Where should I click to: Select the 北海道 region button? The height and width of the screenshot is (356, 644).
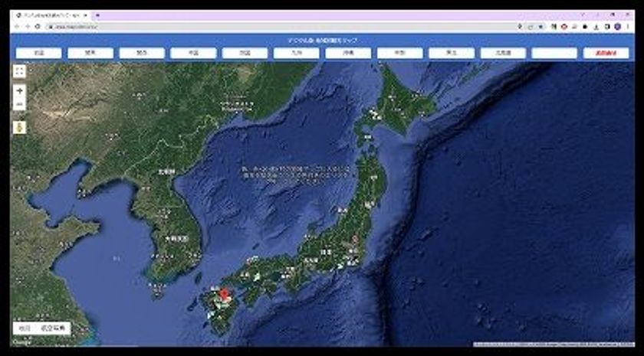point(503,54)
